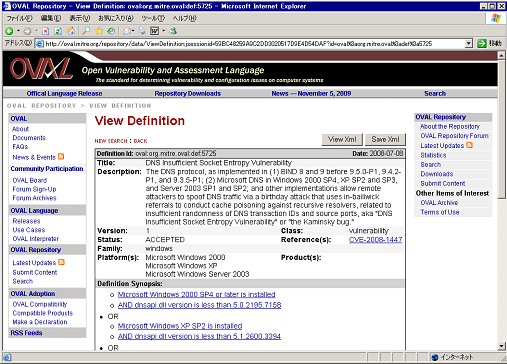Image resolution: width=507 pixels, height=364 pixels.
Task: Open the Back button history dropdown arrow
Action: 18,31
